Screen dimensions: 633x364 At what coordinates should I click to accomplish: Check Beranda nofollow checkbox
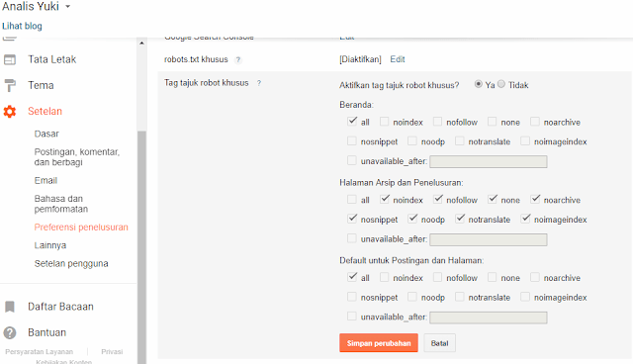point(437,122)
